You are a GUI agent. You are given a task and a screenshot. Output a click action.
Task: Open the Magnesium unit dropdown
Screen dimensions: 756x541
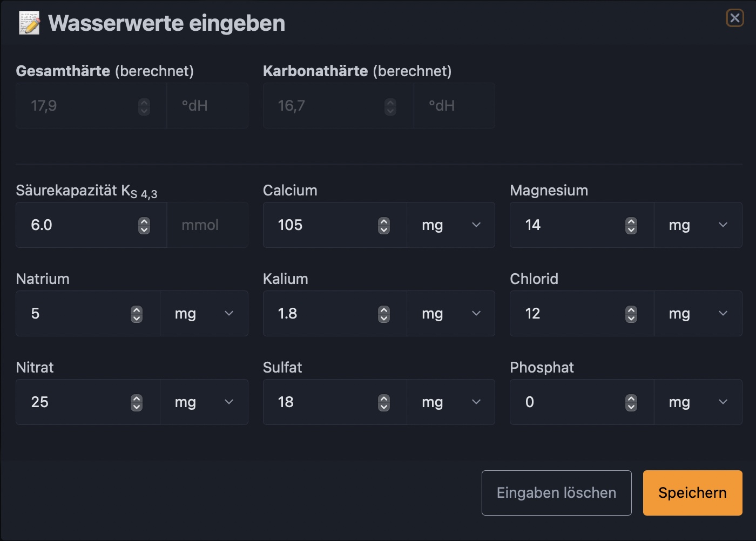point(698,225)
